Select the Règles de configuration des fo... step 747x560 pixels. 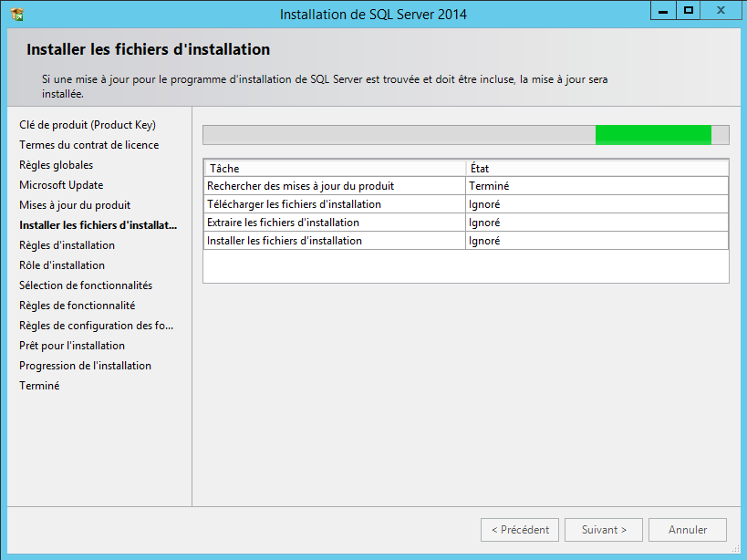(x=97, y=326)
